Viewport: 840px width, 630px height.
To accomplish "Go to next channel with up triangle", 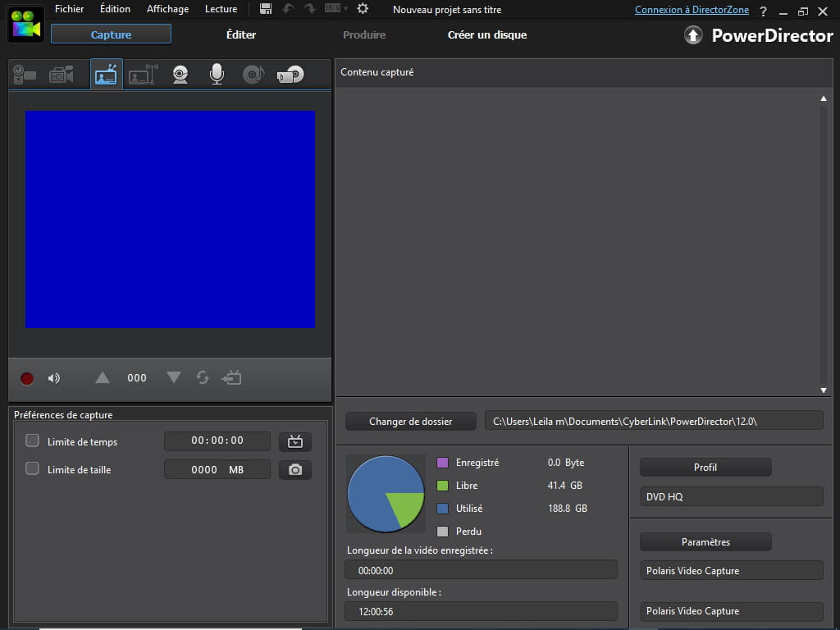I will [103, 378].
